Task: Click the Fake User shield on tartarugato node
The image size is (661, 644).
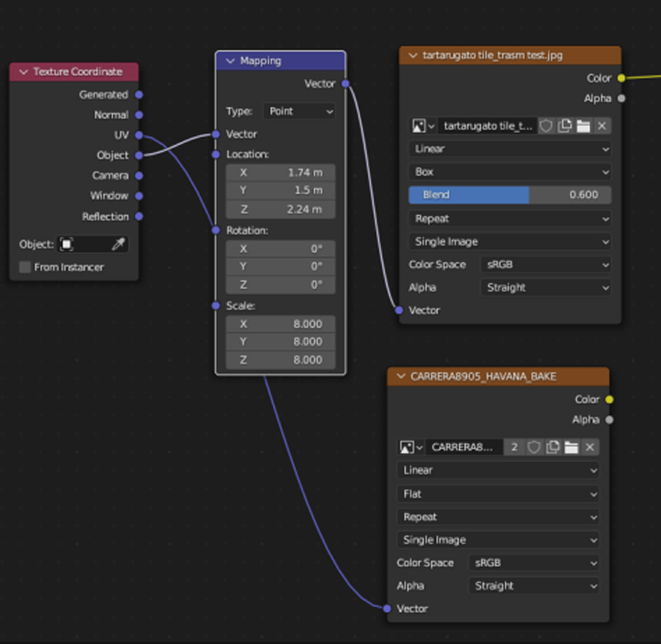Action: point(545,126)
